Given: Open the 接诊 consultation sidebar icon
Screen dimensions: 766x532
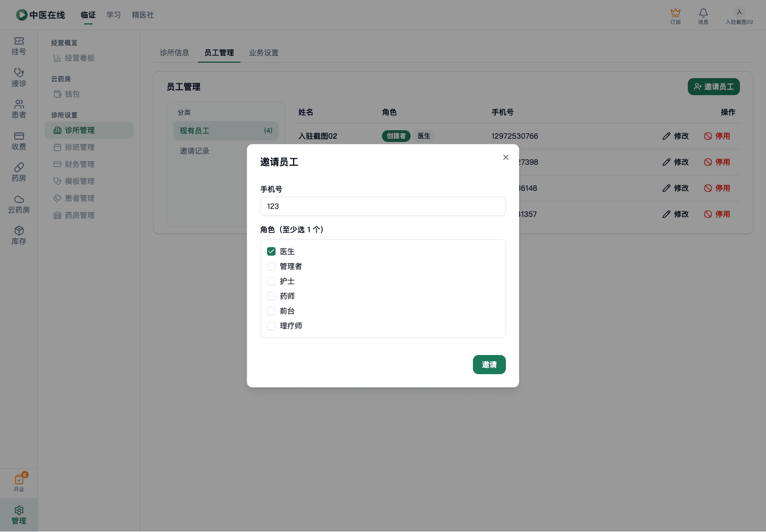Looking at the screenshot, I should pyautogui.click(x=19, y=78).
